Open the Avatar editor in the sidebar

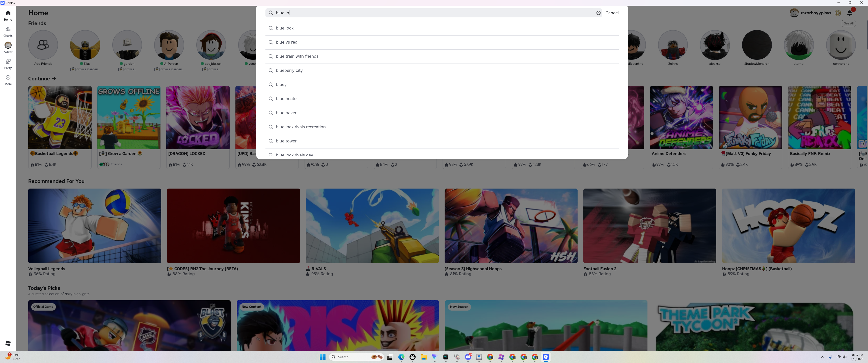(x=8, y=48)
